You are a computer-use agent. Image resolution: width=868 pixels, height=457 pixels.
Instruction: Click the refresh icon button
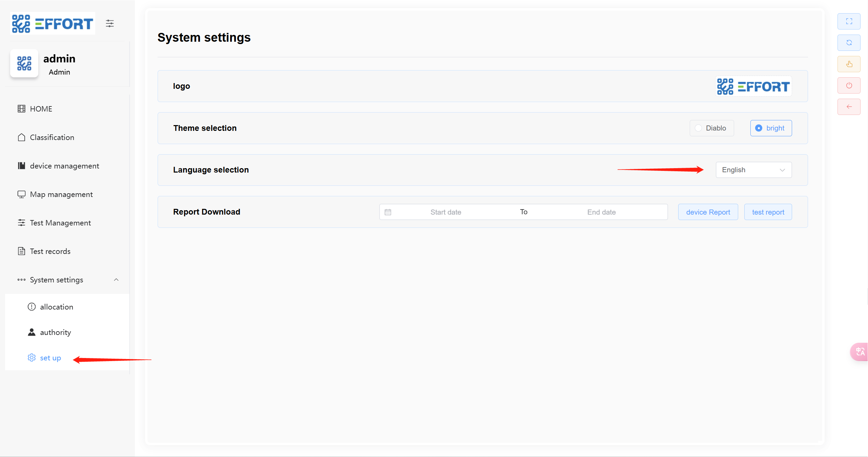coord(849,43)
